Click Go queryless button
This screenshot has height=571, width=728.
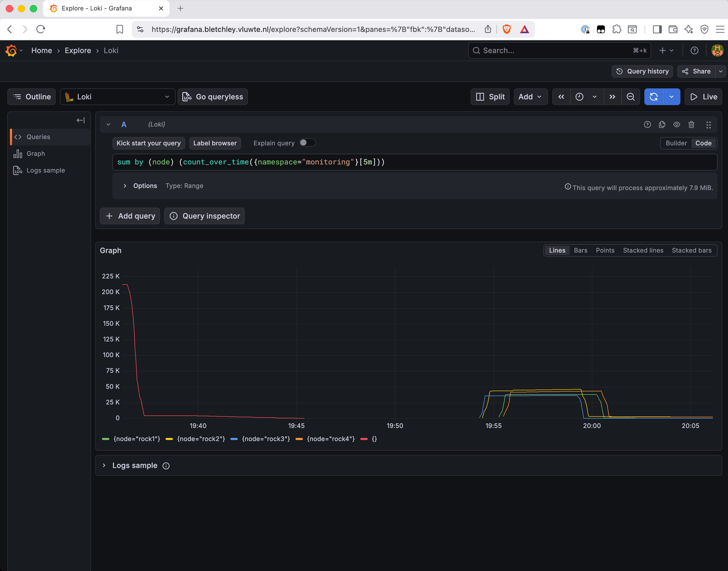(x=213, y=97)
